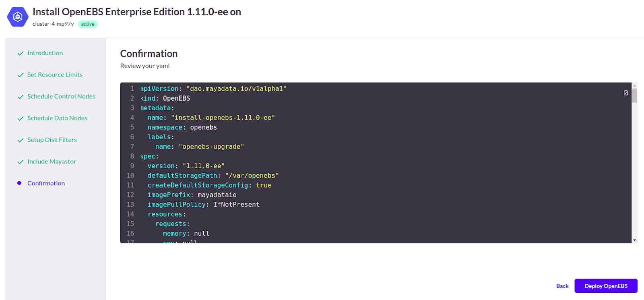Click the 'kind: OpenEBS' line
Screen dimensions: 644x300
tap(165, 98)
